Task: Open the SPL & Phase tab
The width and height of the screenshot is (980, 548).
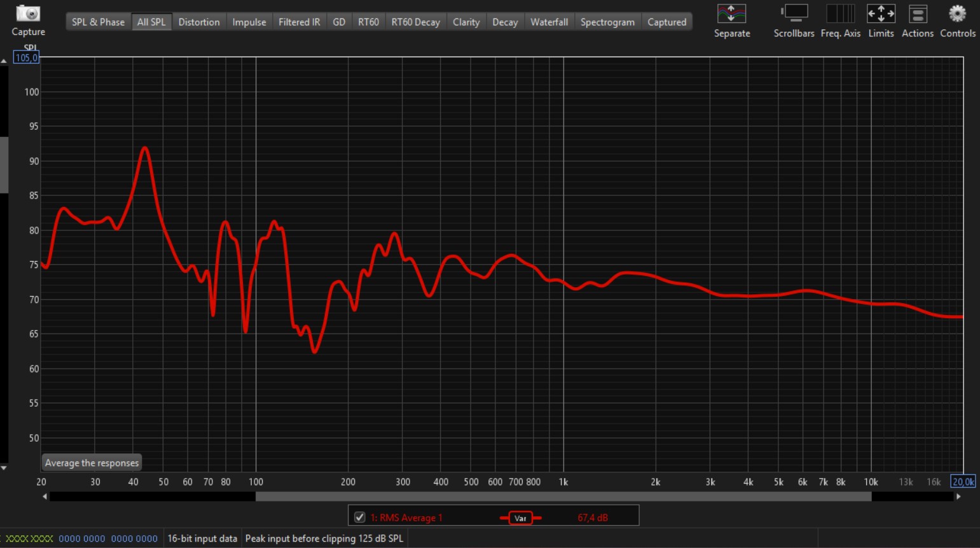Action: (98, 22)
